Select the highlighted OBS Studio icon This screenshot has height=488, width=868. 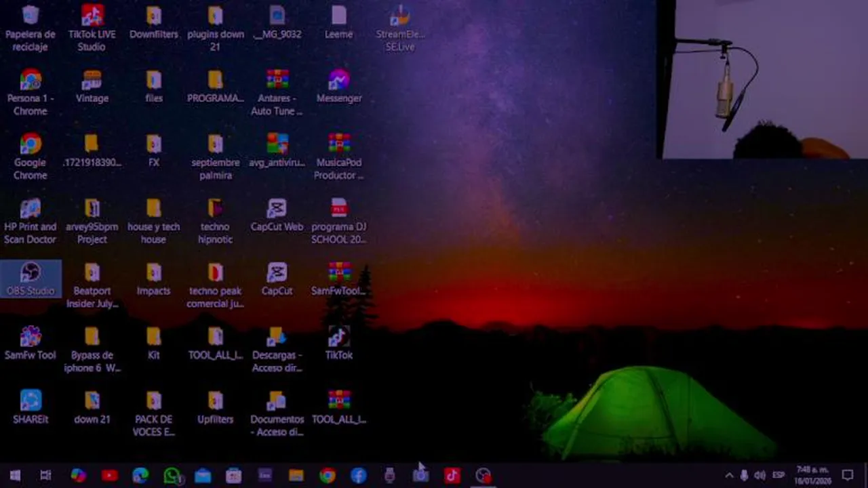click(x=31, y=279)
